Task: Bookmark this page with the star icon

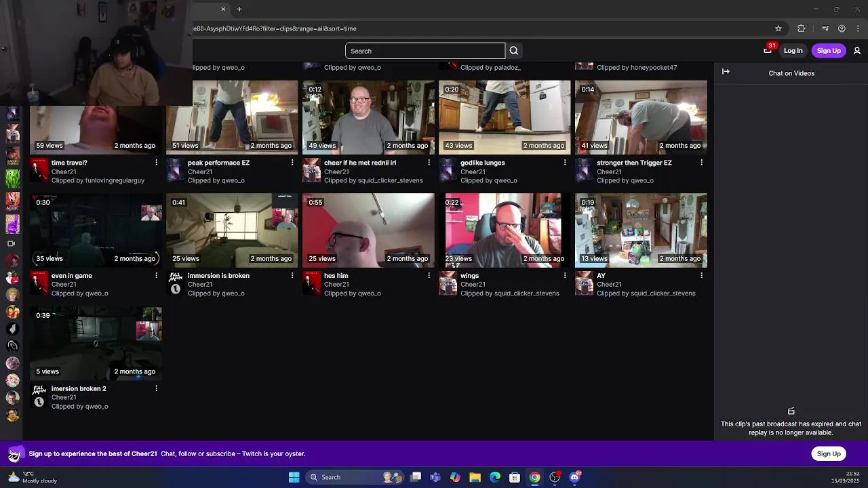Action: tap(778, 28)
